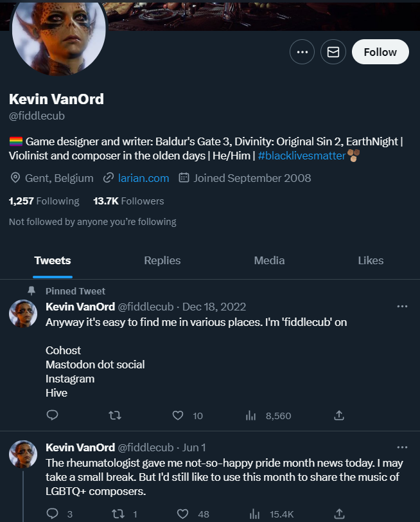Retweet the pinned fiddlecub tweet
The height and width of the screenshot is (522, 420).
coord(115,415)
